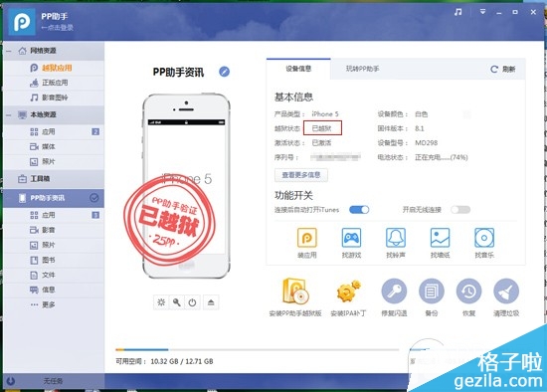Open device 影音 item
The image size is (547, 392).
point(54,230)
